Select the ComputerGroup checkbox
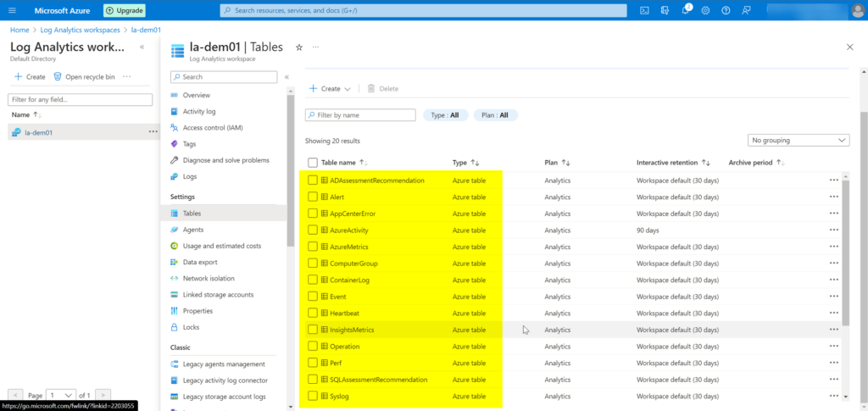Screen dimensions: 868x411 (x=313, y=264)
